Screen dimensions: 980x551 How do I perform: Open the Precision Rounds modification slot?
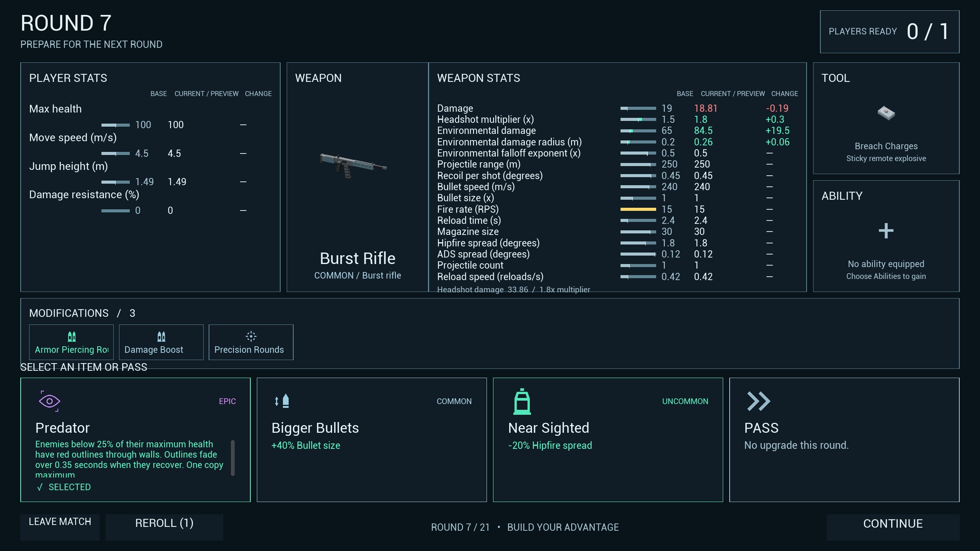251,342
